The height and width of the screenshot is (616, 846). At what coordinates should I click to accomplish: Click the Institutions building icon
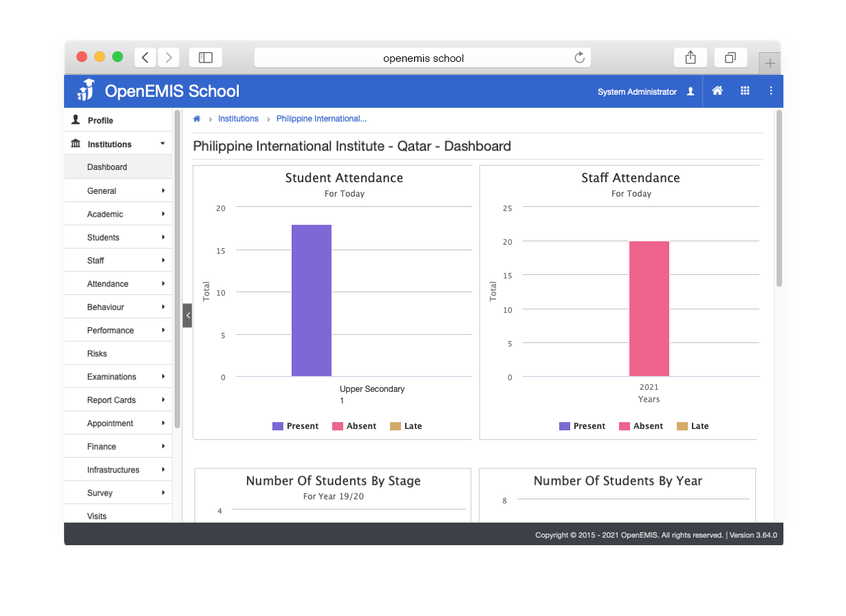coord(76,144)
